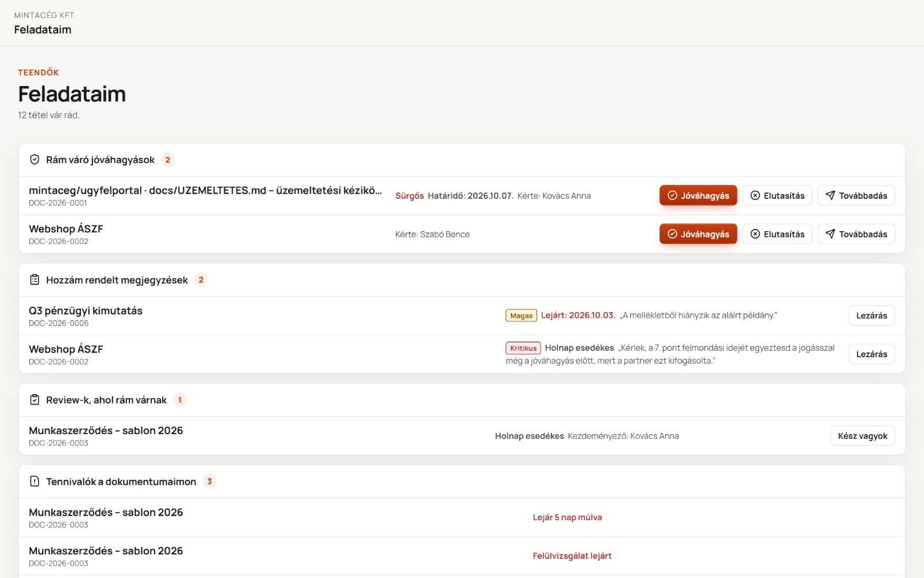Reject Webshop ÁSZF via Elutasítás

tap(777, 234)
